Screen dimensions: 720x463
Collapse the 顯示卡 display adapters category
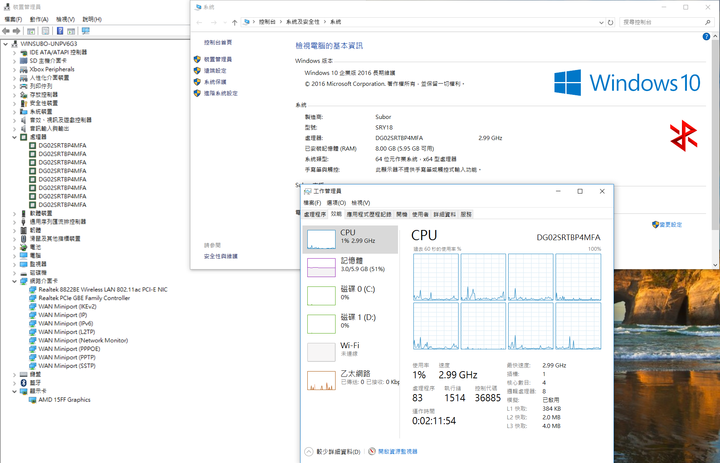[x=15, y=391]
